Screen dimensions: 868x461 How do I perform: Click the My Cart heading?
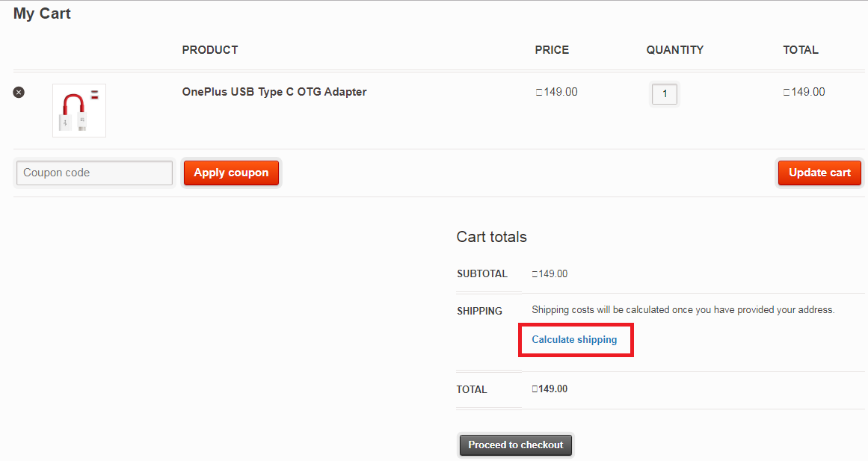point(42,13)
